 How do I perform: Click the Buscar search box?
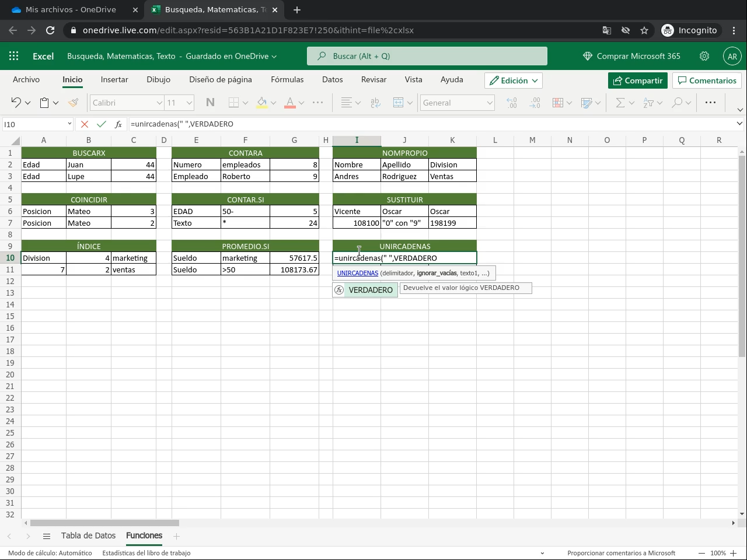pos(427,56)
